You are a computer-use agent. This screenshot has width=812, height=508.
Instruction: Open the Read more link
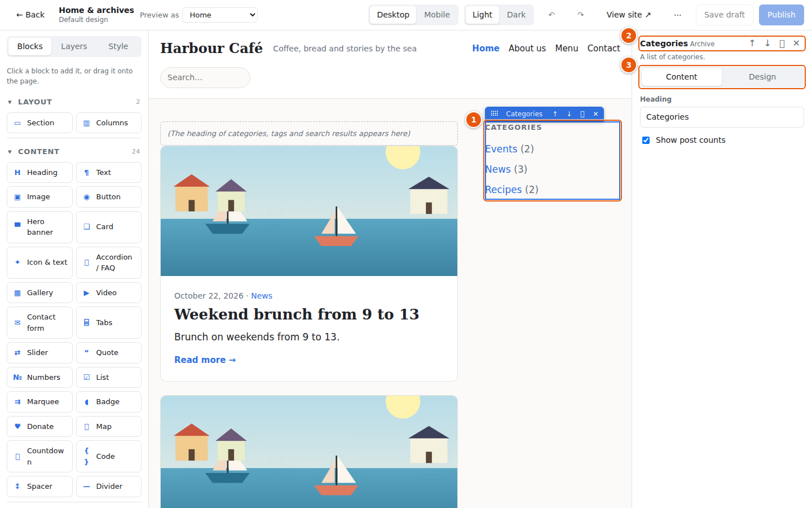(205, 360)
